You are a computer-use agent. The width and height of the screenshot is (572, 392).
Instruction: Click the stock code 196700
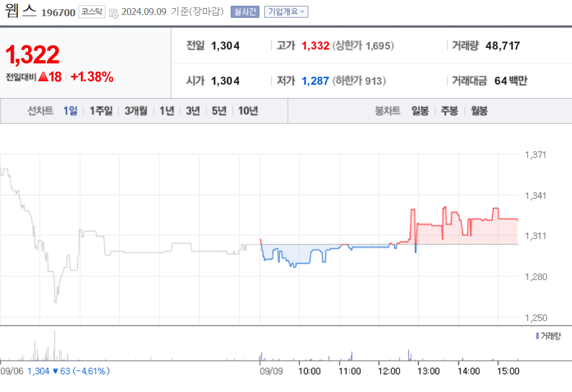(58, 13)
